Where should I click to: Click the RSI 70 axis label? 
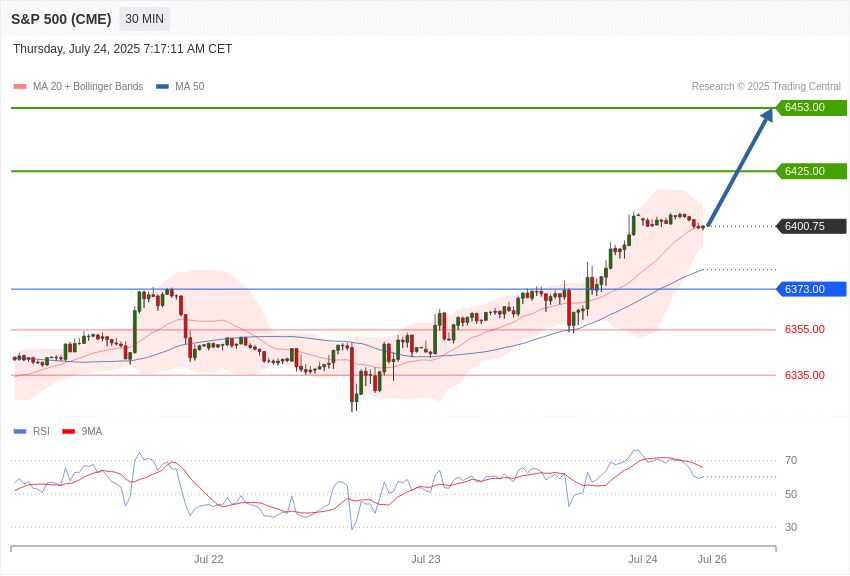coord(791,461)
